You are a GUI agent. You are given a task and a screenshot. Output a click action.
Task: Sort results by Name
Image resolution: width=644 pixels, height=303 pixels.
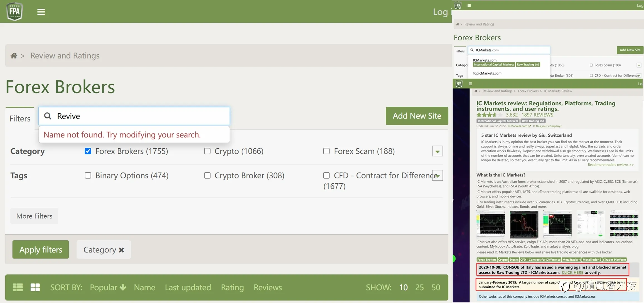[144, 287]
